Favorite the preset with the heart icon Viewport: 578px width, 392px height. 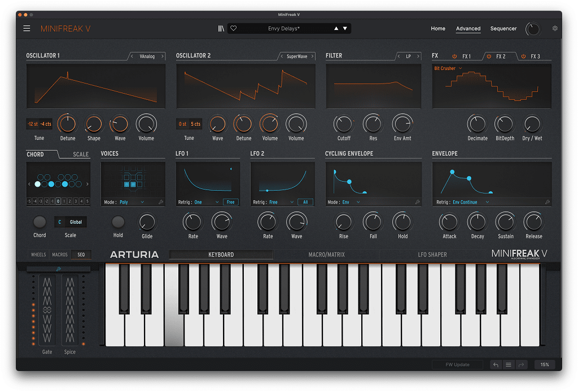click(233, 28)
